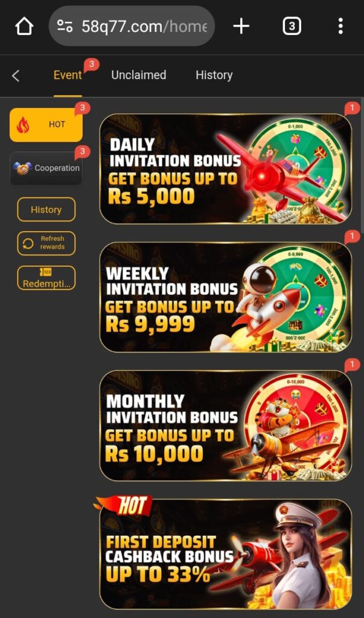Click the Refresh rewards button
This screenshot has width=364, height=618.
click(x=46, y=243)
